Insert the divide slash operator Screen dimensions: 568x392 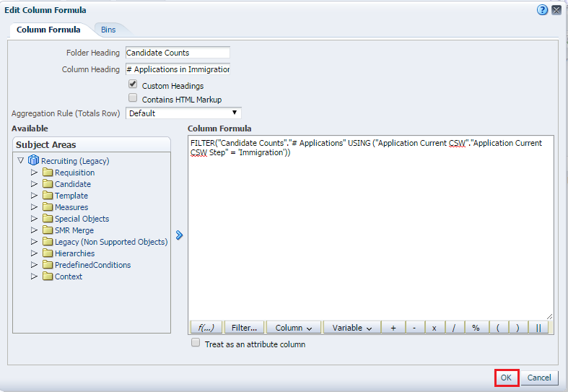453,328
